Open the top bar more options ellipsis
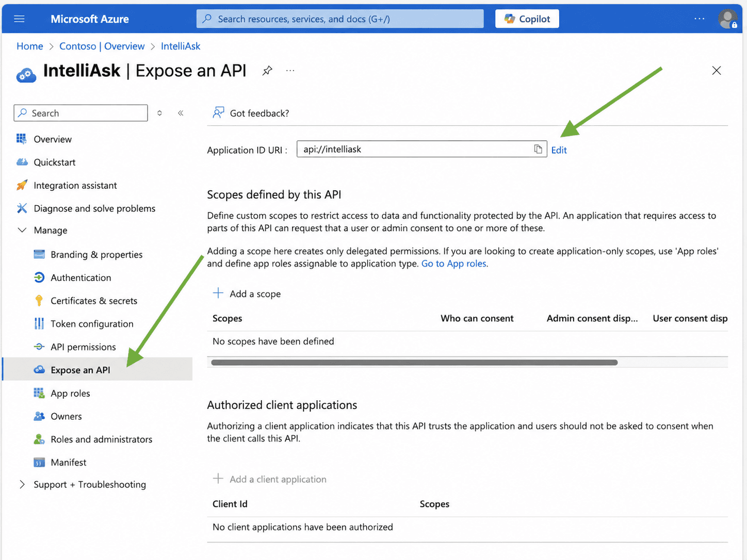The width and height of the screenshot is (747, 560). [699, 19]
